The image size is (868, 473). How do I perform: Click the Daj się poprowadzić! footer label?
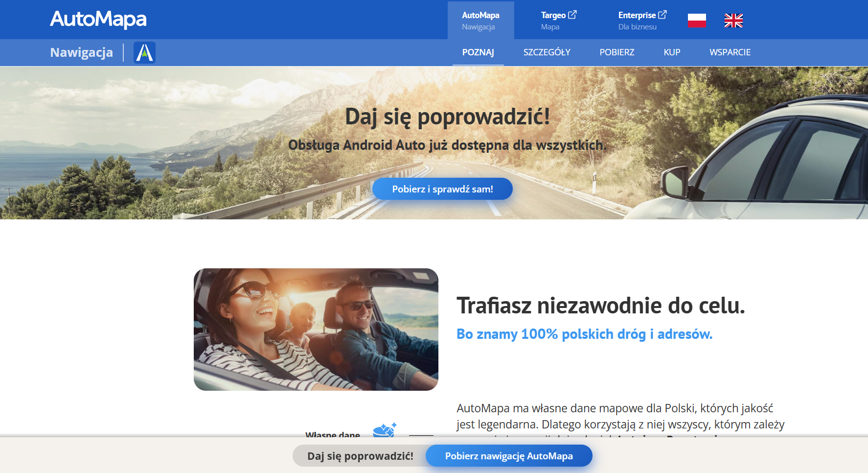tap(360, 456)
